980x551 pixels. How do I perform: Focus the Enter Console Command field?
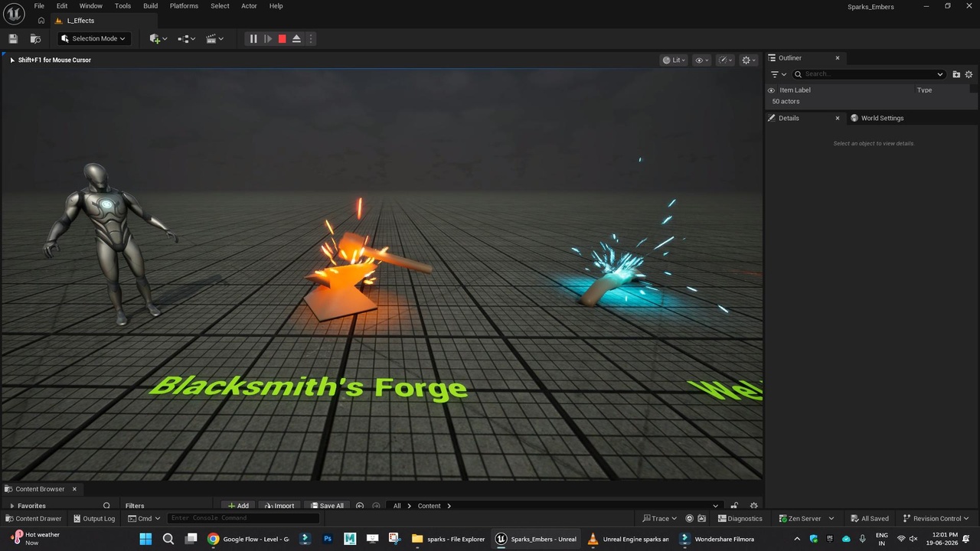(x=243, y=518)
